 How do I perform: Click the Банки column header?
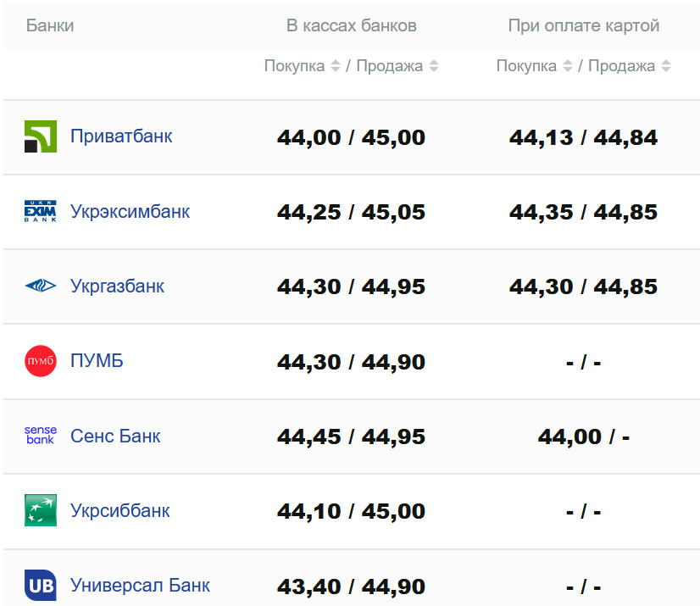50,25
